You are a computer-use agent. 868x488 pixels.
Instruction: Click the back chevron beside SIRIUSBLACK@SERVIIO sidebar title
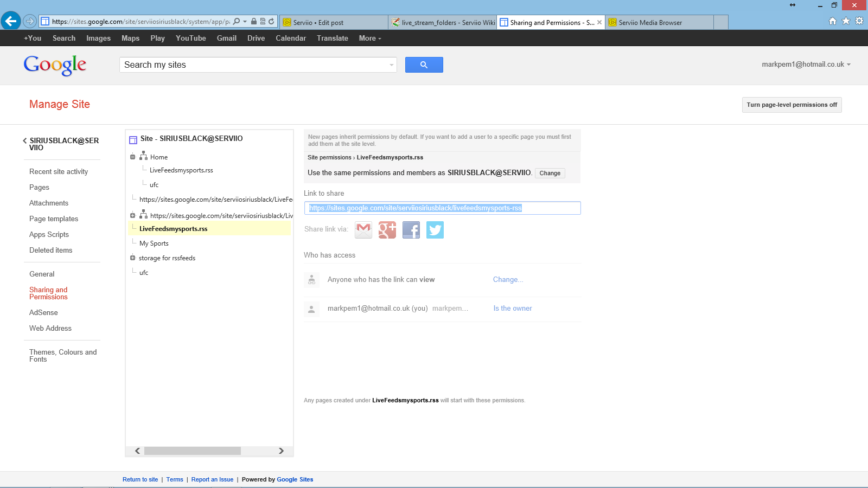click(25, 140)
